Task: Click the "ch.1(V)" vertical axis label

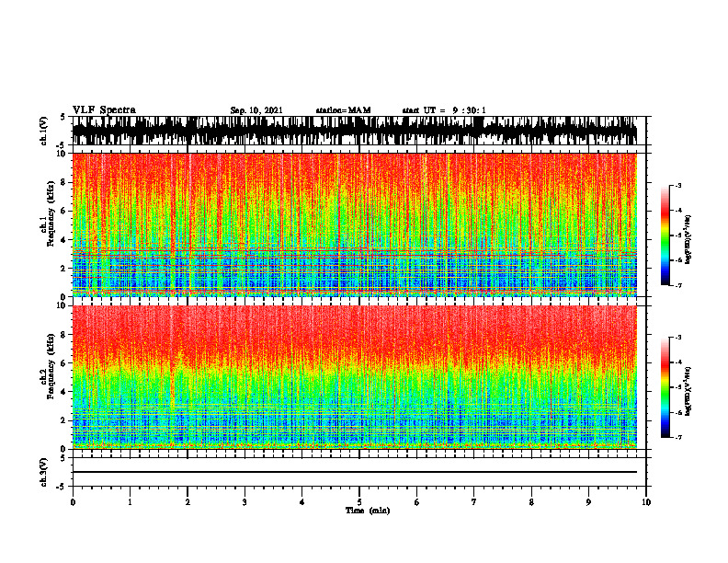Action: 44,131
